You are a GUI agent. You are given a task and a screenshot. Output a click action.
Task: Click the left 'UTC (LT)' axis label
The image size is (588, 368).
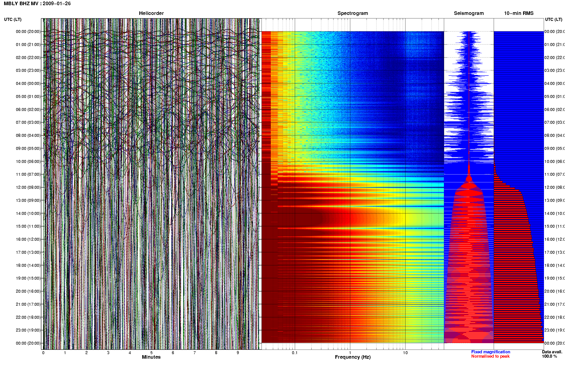13,19
